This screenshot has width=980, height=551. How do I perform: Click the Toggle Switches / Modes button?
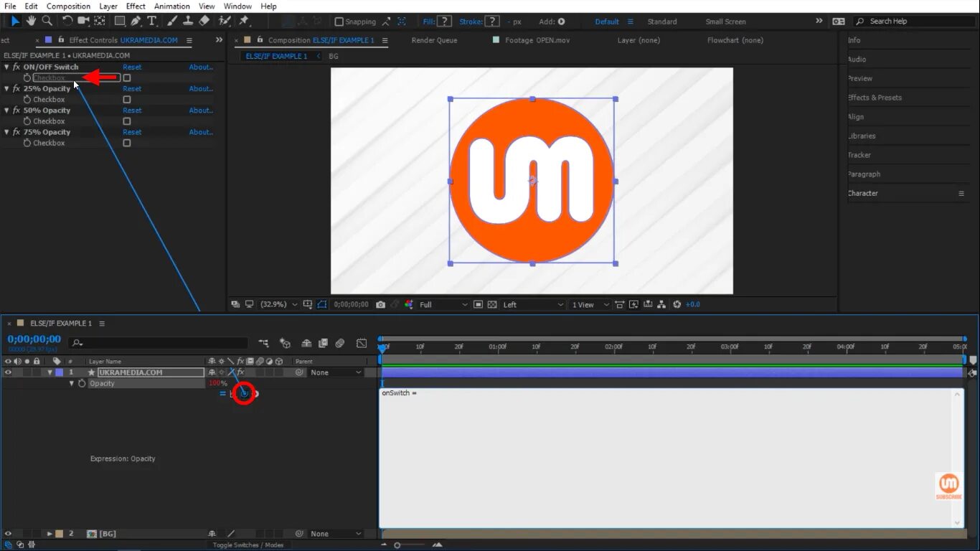tap(248, 545)
